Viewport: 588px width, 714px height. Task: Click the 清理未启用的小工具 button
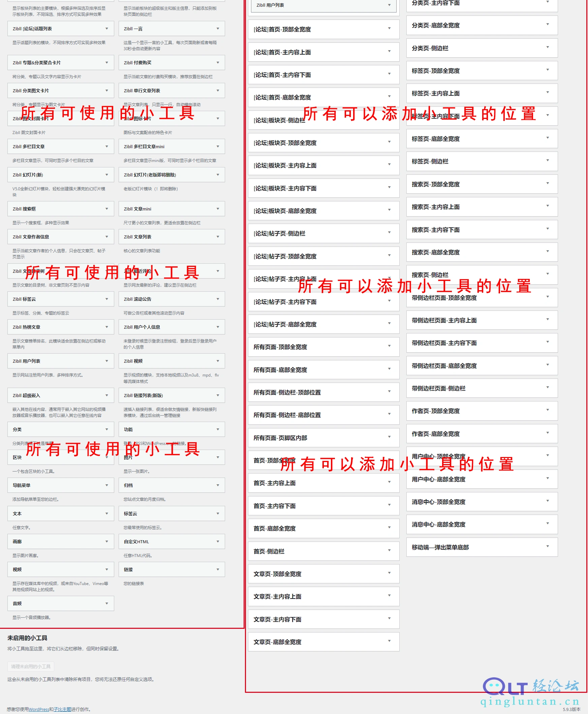pyautogui.click(x=31, y=666)
